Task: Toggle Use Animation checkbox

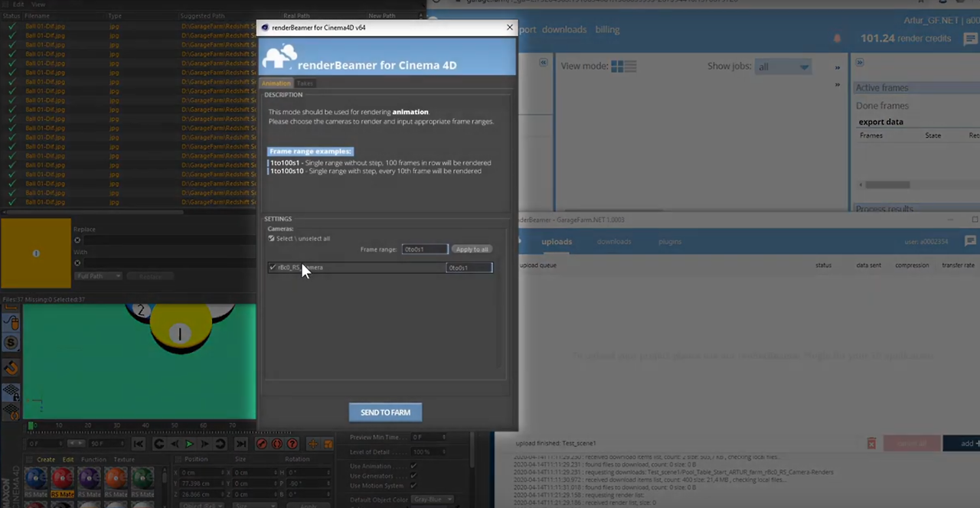Action: pos(413,466)
